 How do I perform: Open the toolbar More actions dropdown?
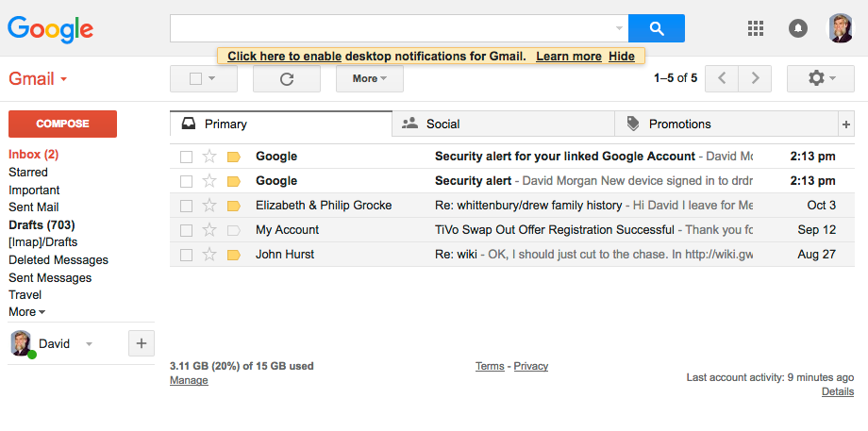coord(370,78)
